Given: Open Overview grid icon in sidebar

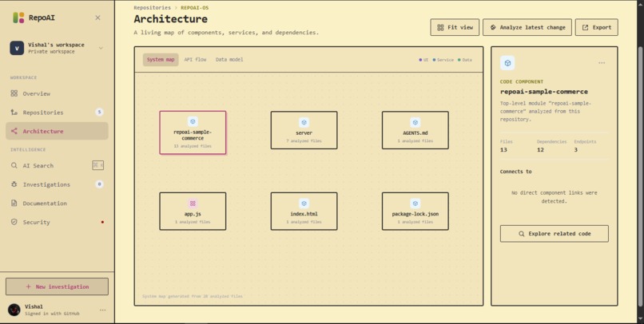Looking at the screenshot, I should tap(14, 93).
